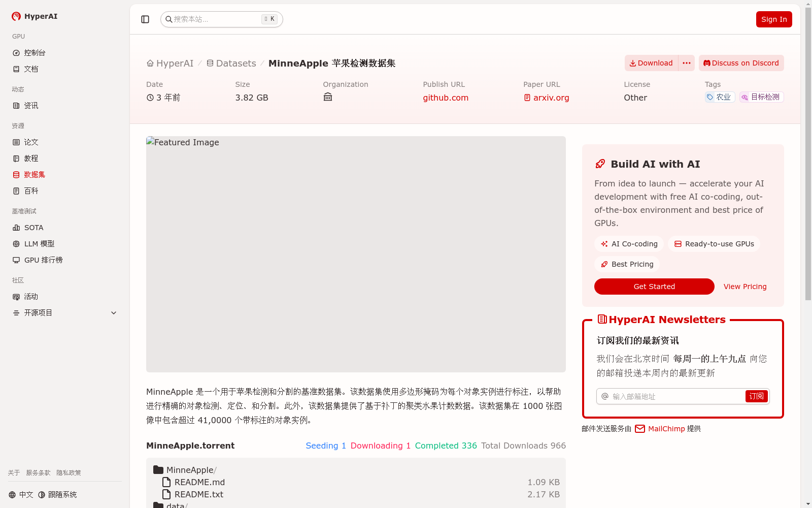Screen dimensions: 812x508
Task: Click the scrollbar down arrow
Action: [x=808, y=504]
